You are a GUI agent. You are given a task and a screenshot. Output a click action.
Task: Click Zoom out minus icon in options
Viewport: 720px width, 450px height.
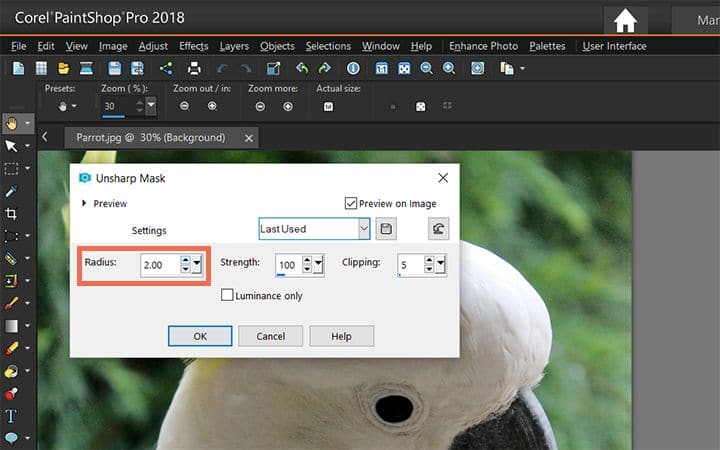[185, 106]
